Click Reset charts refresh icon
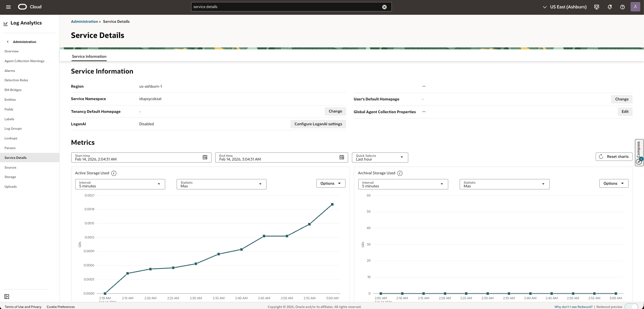 [601, 156]
